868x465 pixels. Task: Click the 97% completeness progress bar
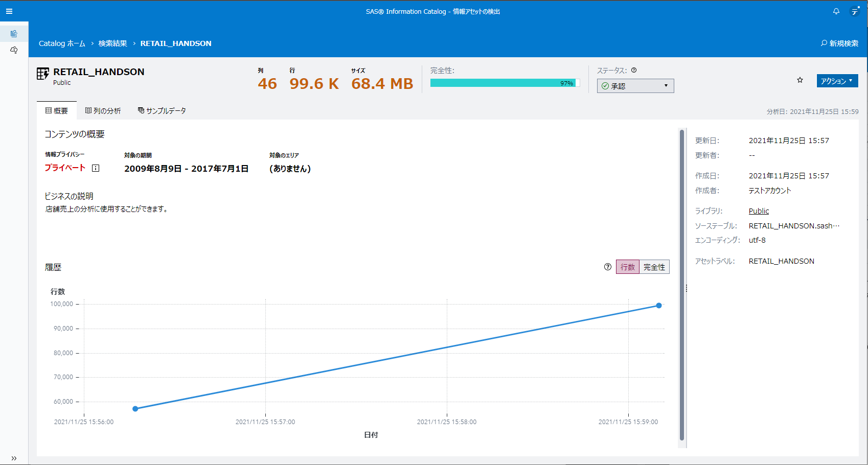point(505,83)
